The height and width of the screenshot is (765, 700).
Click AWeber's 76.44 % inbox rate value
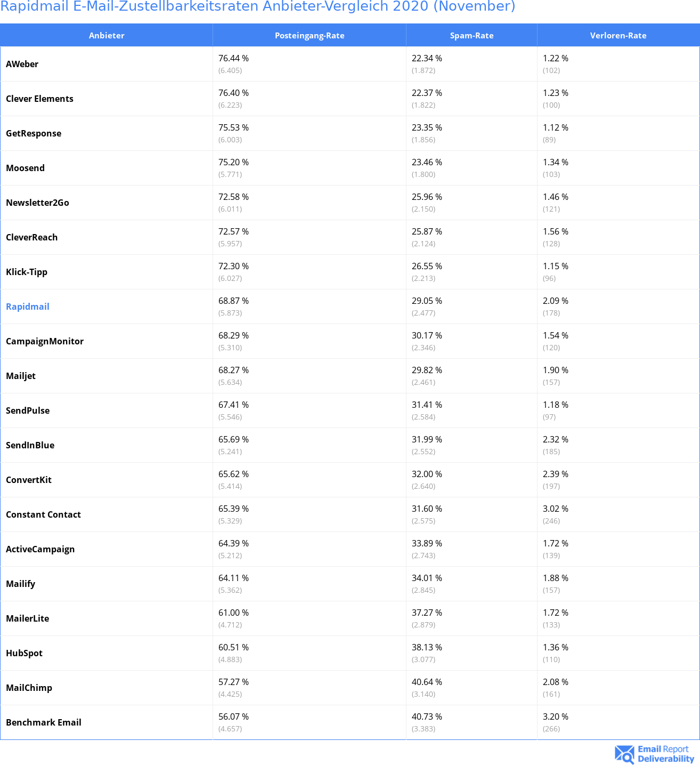pos(233,58)
